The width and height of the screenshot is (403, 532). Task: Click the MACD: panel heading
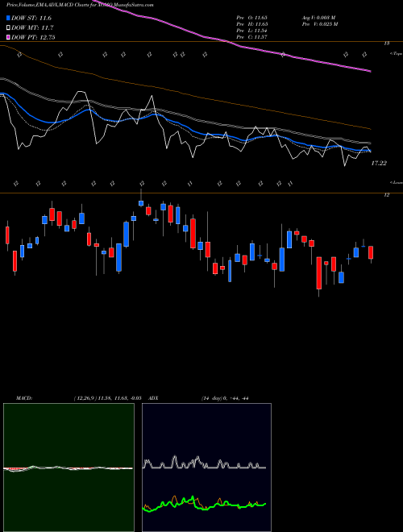click(x=24, y=398)
